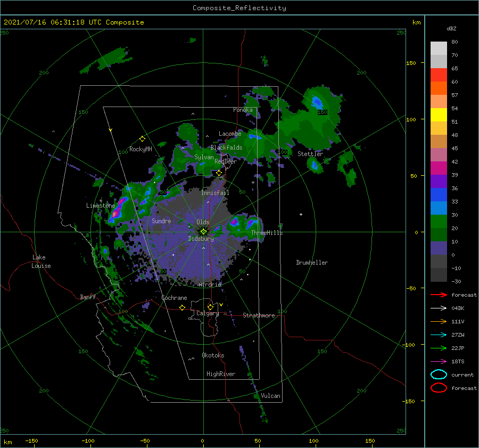Image resolution: width=479 pixels, height=448 pixels.
Task: Select the cyan 27ZW arrow legend icon
Action: click(439, 335)
